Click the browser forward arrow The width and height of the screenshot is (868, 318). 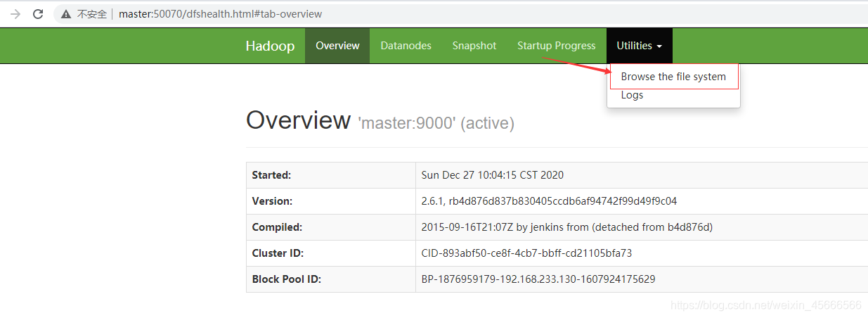[15, 14]
